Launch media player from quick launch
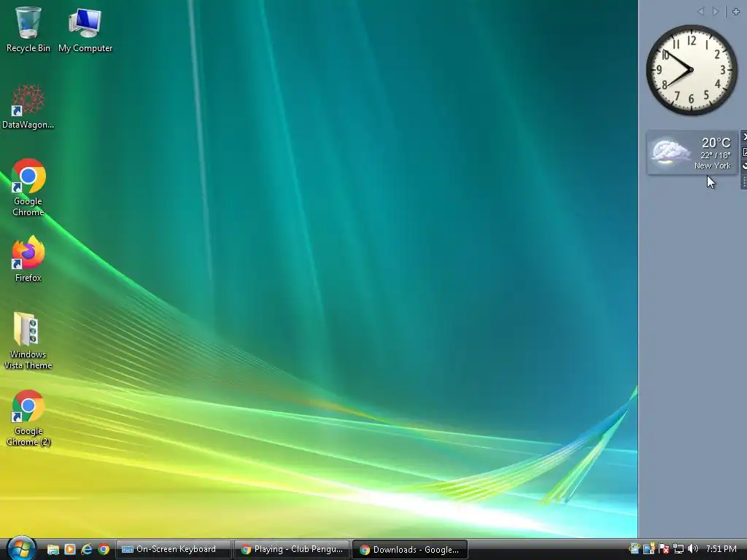Viewport: 747px width, 560px height. tap(69, 550)
